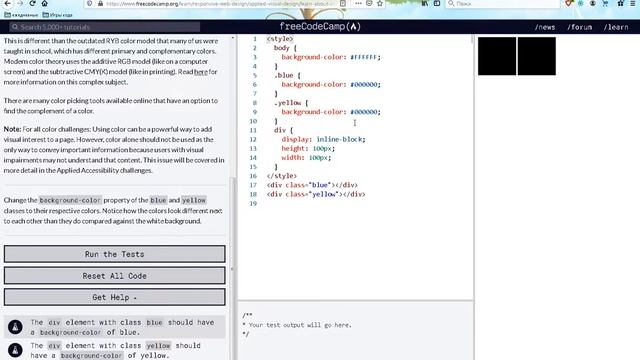Screen dimensions: 640x360
Task: Click the Run the Tests button
Action: coord(115,254)
